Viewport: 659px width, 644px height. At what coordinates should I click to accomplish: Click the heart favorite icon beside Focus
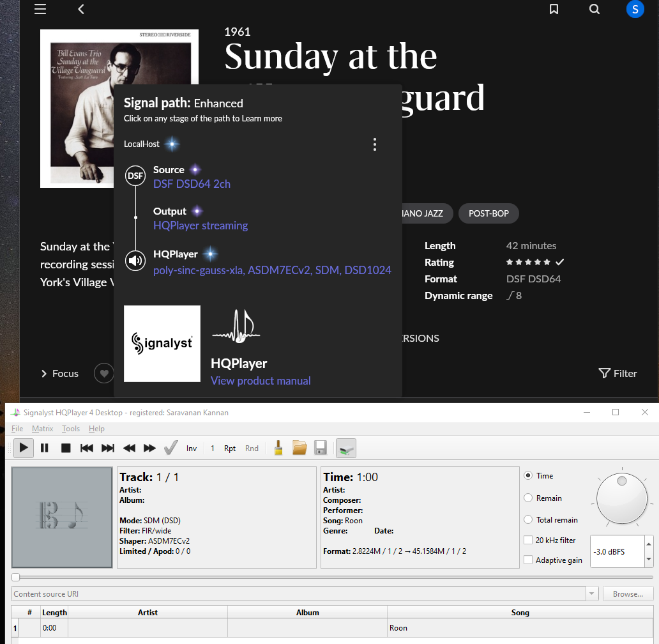[104, 373]
